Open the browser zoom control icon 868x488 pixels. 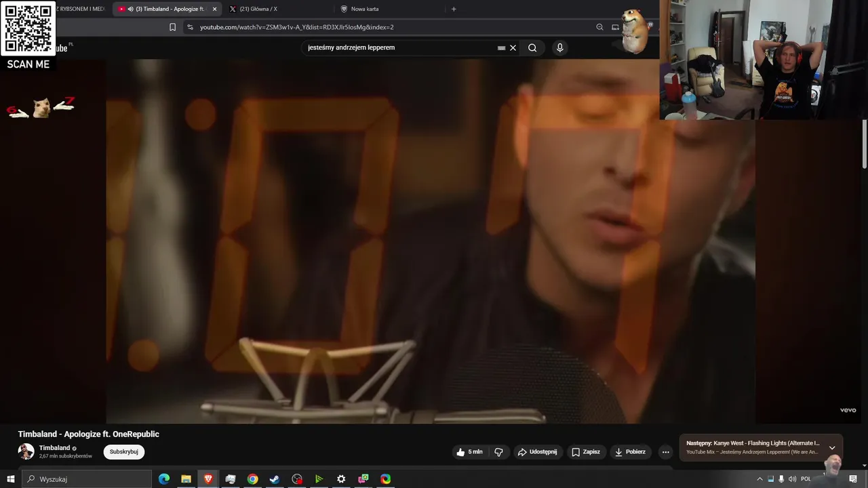point(599,27)
